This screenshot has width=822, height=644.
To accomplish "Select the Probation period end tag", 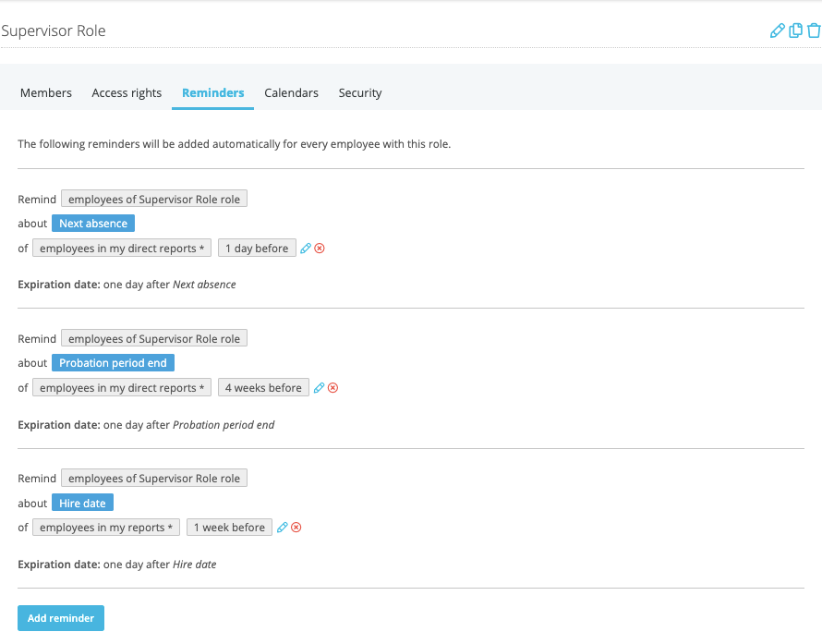I will pyautogui.click(x=113, y=363).
